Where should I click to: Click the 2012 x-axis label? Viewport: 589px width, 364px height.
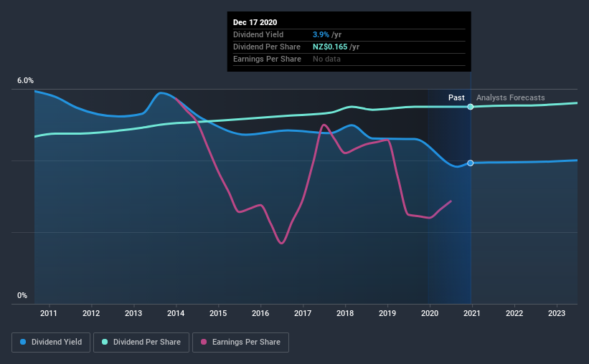click(91, 313)
